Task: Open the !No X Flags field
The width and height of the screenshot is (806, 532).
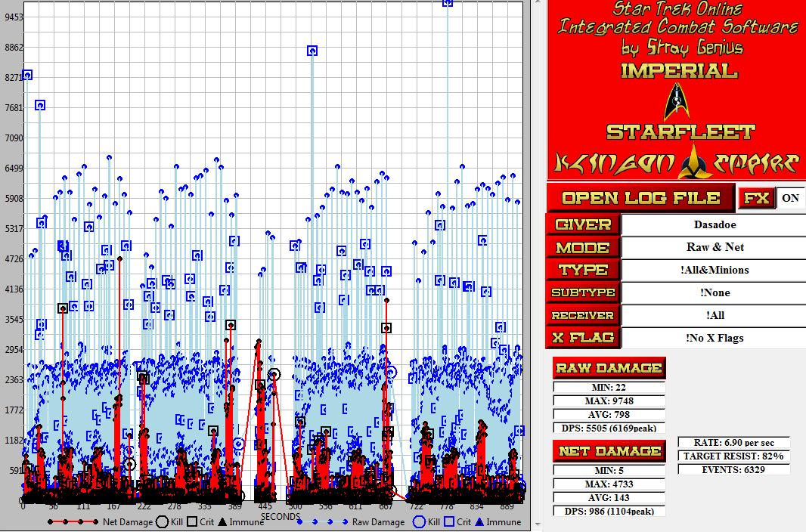Action: tap(715, 338)
